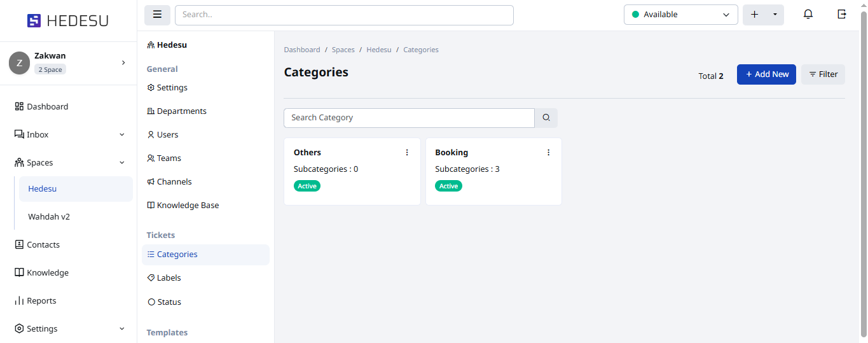Collapse the Spaces menu chevron
The image size is (868, 343).
point(122,163)
